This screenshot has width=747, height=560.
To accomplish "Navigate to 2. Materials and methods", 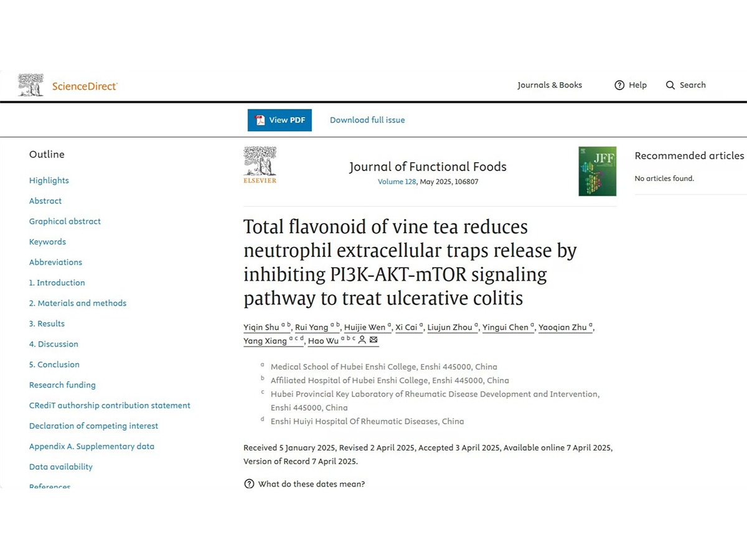I will point(78,303).
